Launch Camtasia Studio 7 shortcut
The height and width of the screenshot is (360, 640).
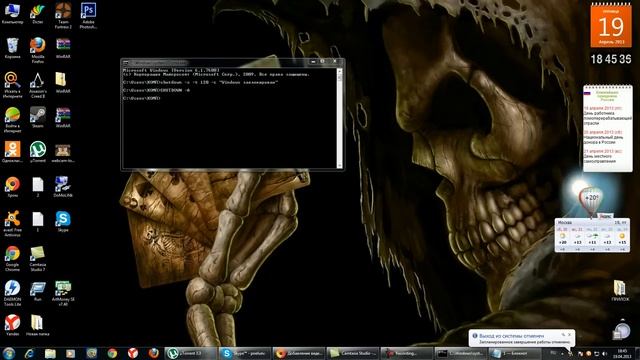click(x=38, y=258)
